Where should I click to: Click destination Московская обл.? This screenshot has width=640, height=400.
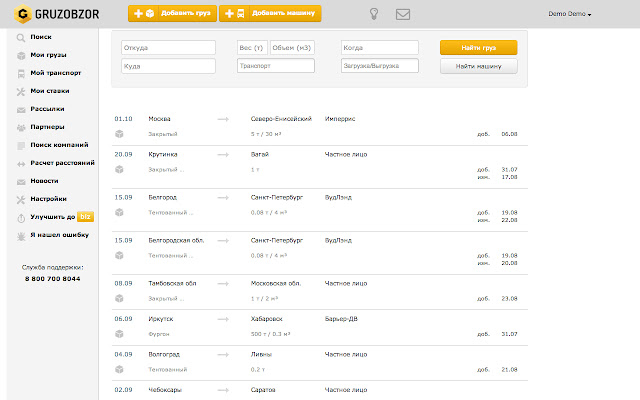[x=276, y=283]
